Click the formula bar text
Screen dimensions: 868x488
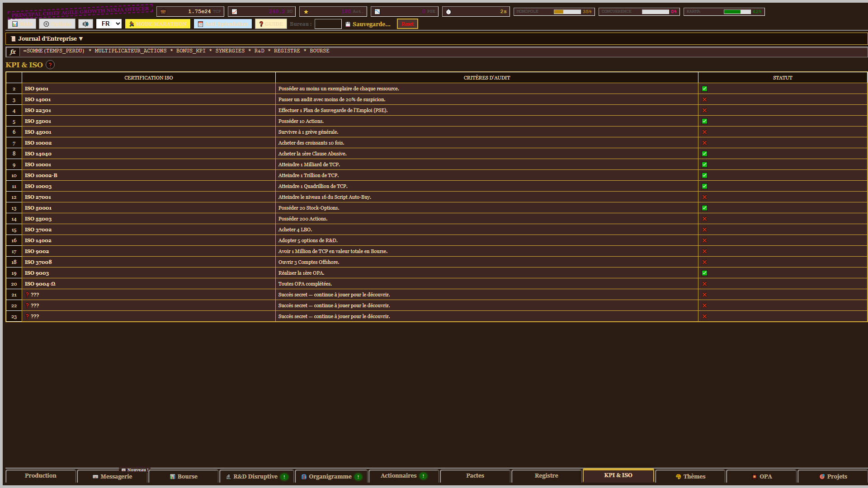(176, 51)
